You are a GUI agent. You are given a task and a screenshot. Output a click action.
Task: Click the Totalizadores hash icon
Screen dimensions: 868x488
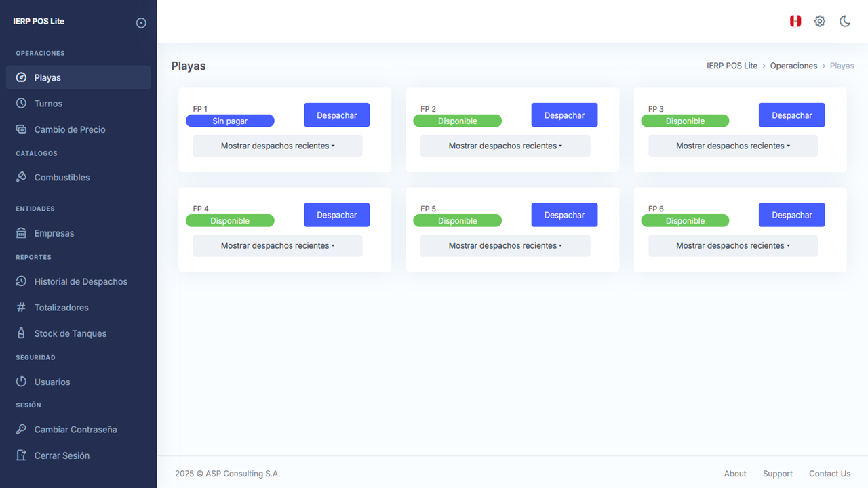pyautogui.click(x=21, y=308)
